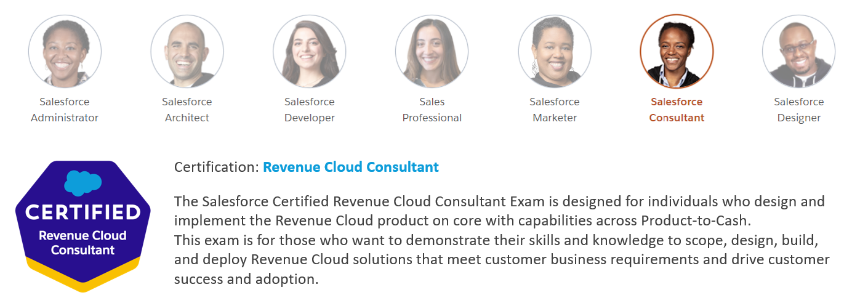The height and width of the screenshot is (303, 868).
Task: Select the Salesforce Designer avatar photo
Action: [x=798, y=52]
